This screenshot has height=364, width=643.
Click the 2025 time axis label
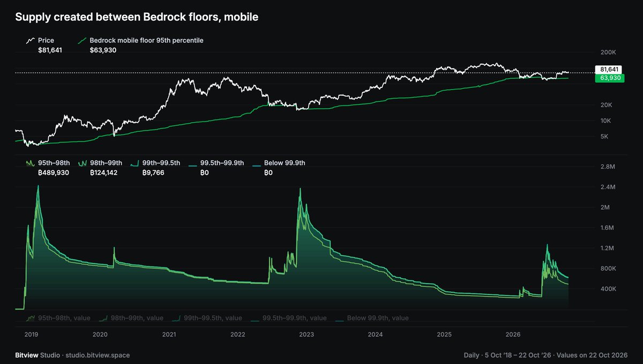[444, 334]
